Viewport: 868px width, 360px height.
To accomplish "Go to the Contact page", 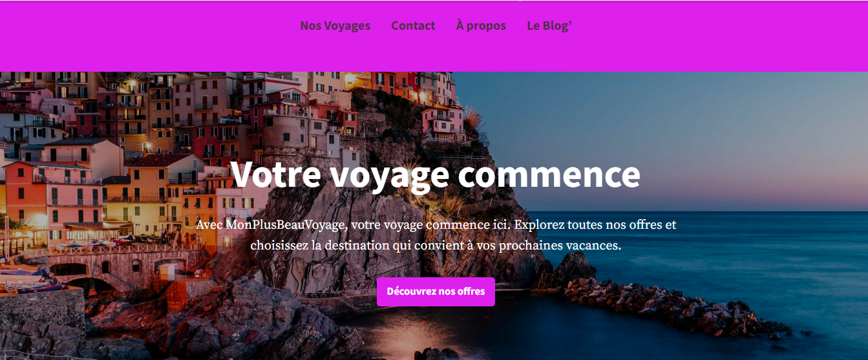I will point(413,26).
